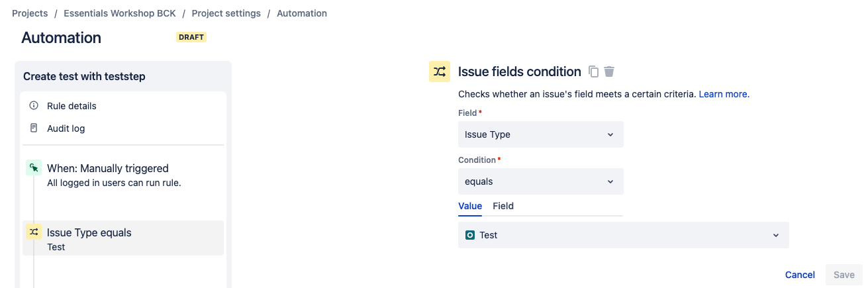Click the Rule details info icon

coord(34,106)
